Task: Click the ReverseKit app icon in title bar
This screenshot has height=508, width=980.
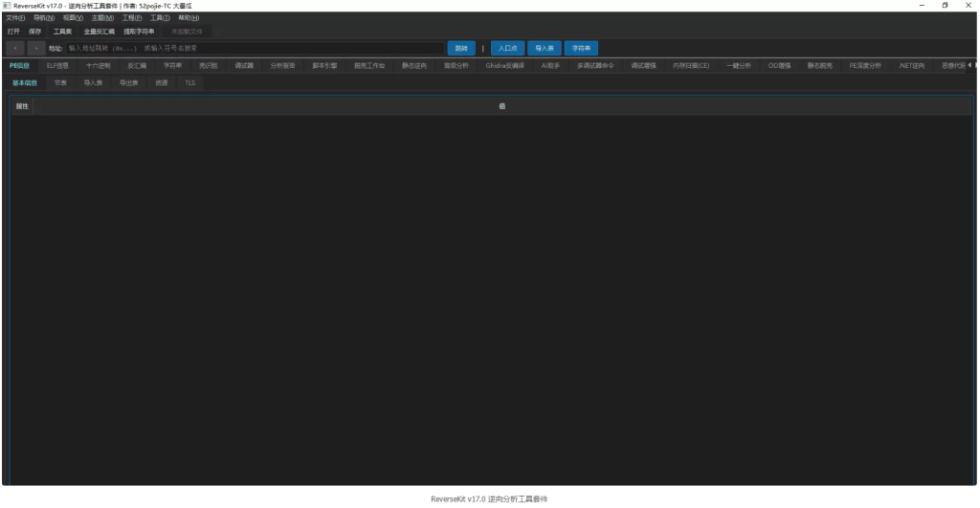Action: [7, 6]
